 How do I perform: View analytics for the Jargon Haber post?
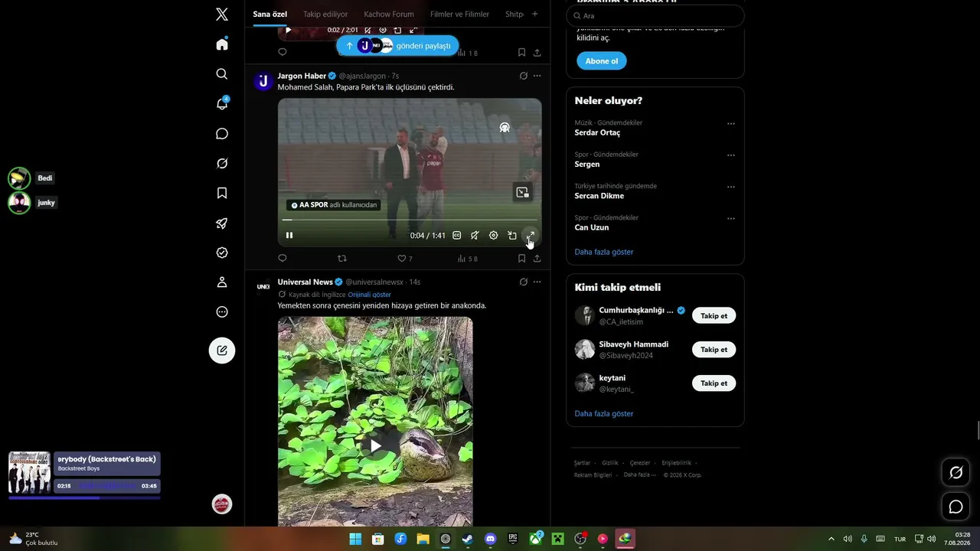(468, 259)
